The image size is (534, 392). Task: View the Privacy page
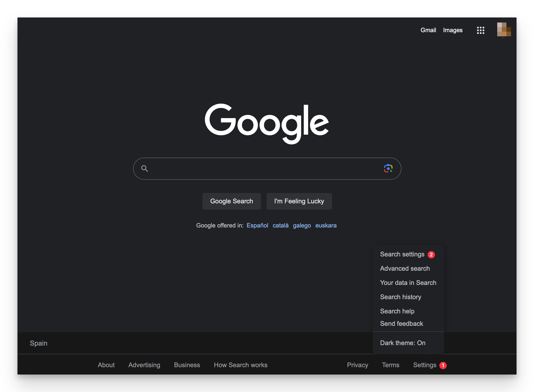(x=358, y=365)
